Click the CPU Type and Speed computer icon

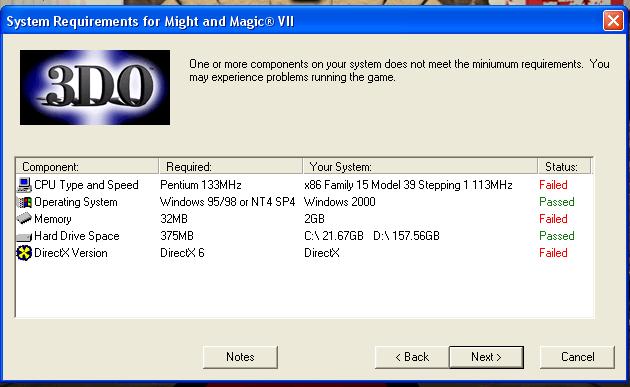click(x=25, y=185)
